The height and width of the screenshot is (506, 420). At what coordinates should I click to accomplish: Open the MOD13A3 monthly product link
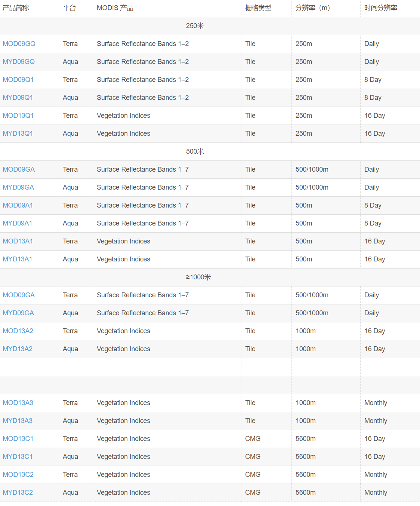pos(18,403)
